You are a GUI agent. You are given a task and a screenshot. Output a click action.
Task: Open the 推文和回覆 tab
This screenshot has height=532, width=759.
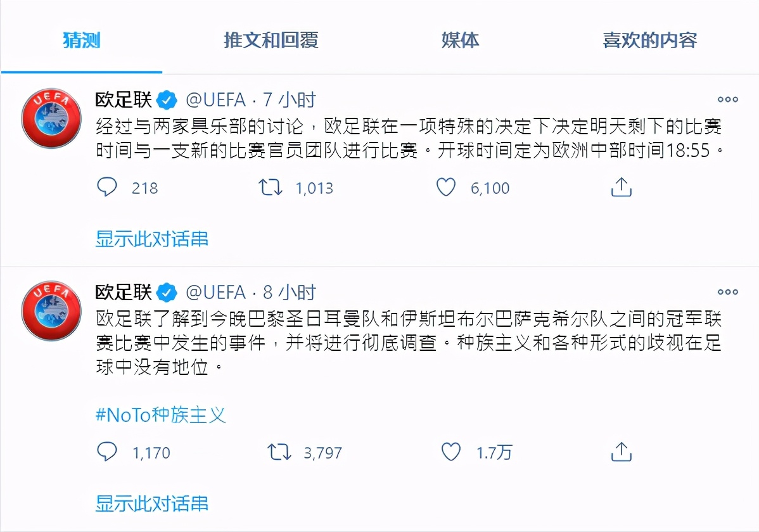271,41
